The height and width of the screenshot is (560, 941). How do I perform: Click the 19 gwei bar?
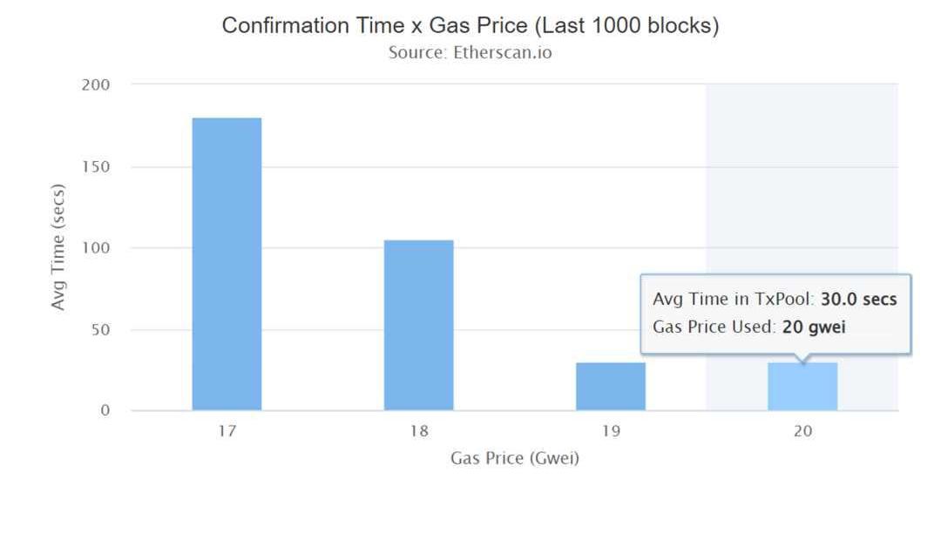[x=611, y=387]
